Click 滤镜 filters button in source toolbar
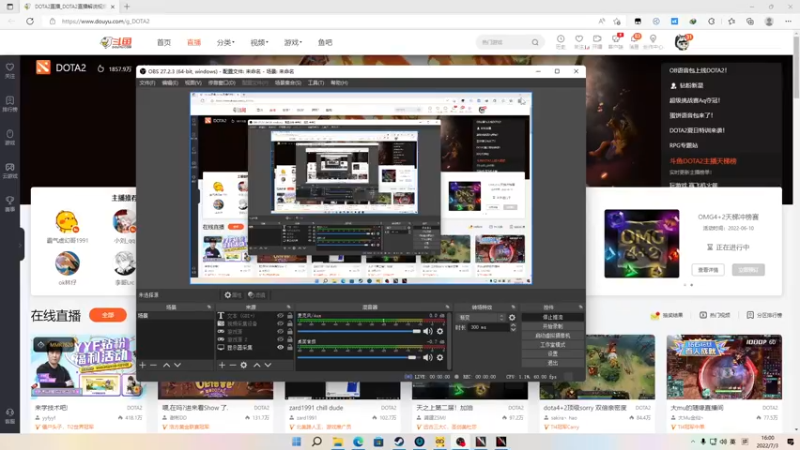This screenshot has width=800, height=450. pyautogui.click(x=257, y=295)
